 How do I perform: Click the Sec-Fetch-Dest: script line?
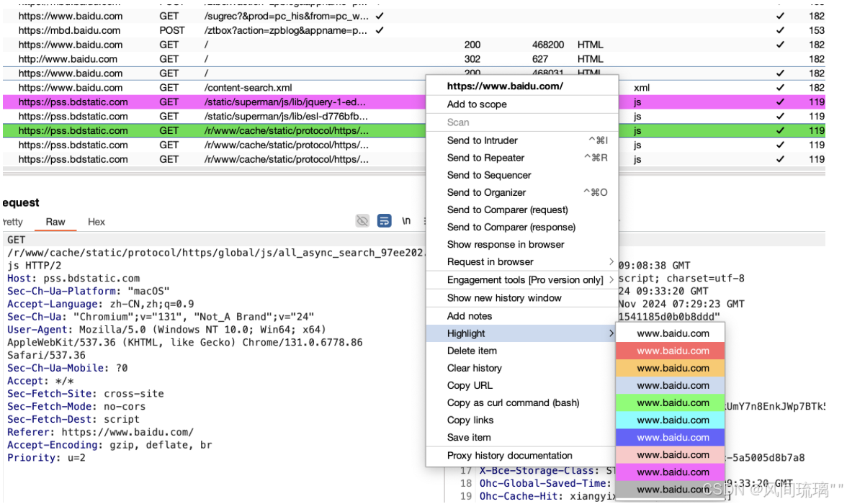tap(73, 419)
